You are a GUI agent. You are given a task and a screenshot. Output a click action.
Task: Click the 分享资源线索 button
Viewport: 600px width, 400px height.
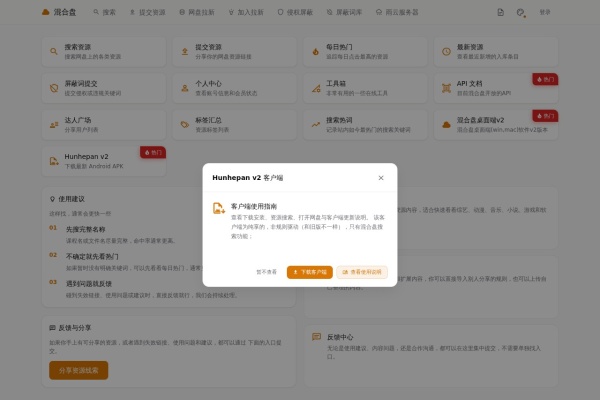pyautogui.click(x=78, y=370)
